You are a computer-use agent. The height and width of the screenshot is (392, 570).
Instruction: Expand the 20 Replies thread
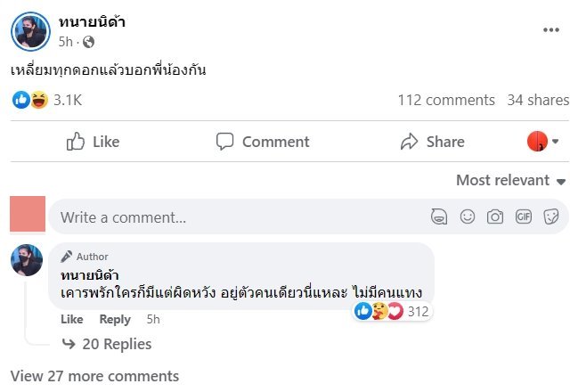[x=116, y=344]
